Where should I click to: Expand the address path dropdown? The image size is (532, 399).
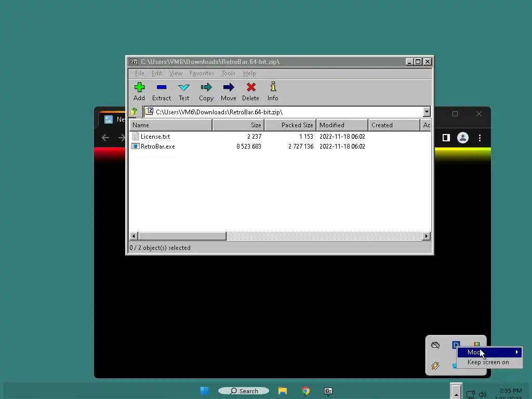pyautogui.click(x=427, y=112)
